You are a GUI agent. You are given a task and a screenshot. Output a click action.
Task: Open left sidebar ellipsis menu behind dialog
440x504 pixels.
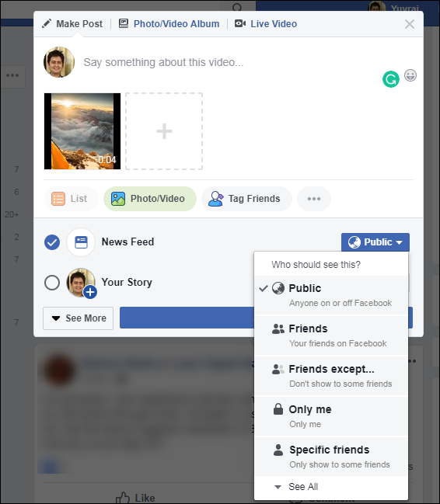coord(12,76)
